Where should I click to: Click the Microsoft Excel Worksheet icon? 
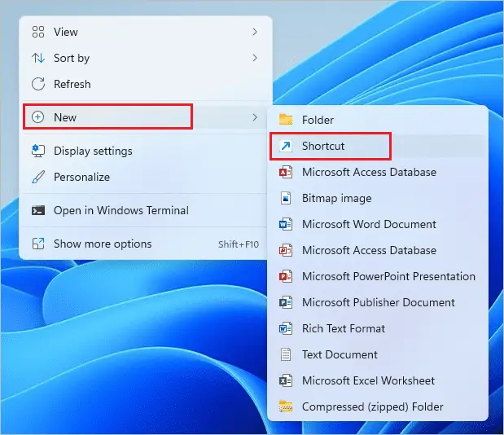286,380
